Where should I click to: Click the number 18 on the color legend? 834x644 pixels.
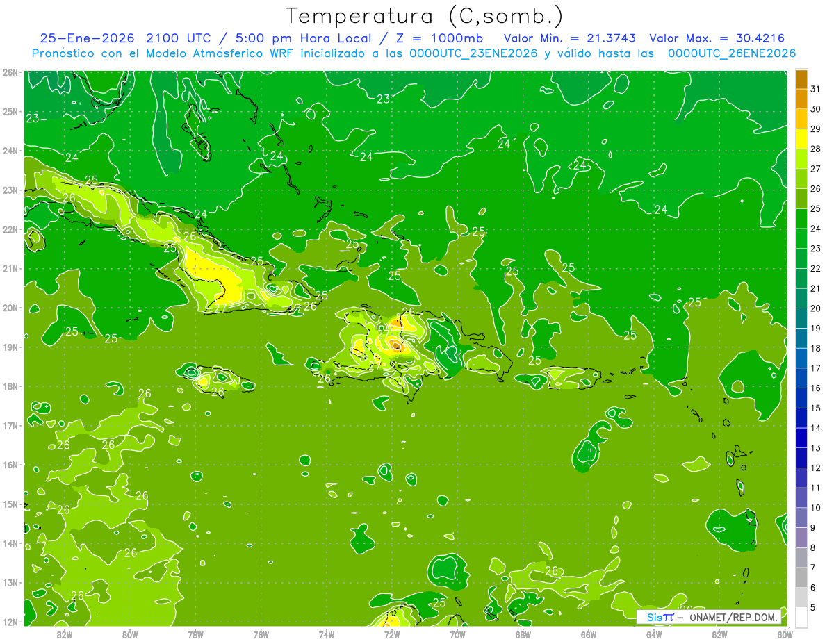tap(815, 348)
